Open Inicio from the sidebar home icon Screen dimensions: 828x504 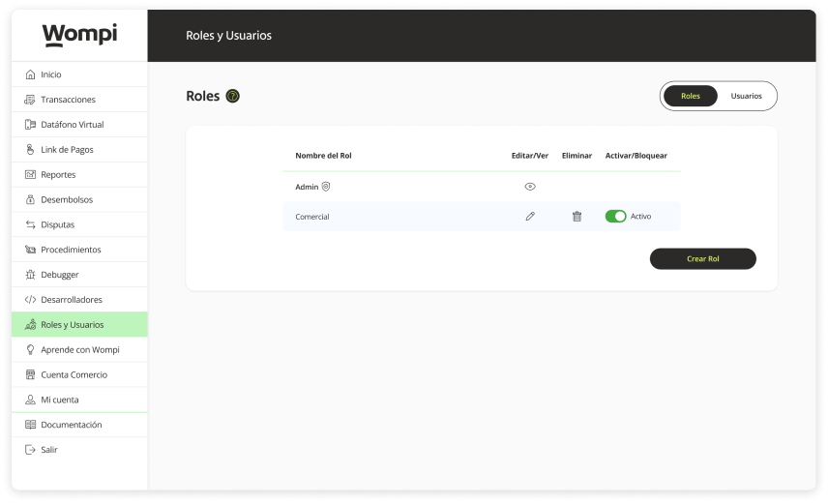[31, 74]
